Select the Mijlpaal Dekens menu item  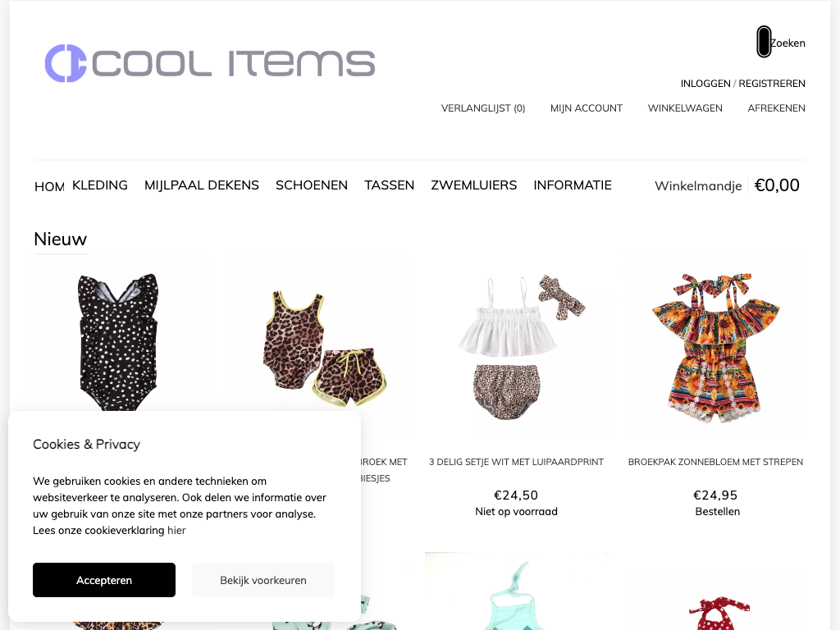tap(202, 185)
